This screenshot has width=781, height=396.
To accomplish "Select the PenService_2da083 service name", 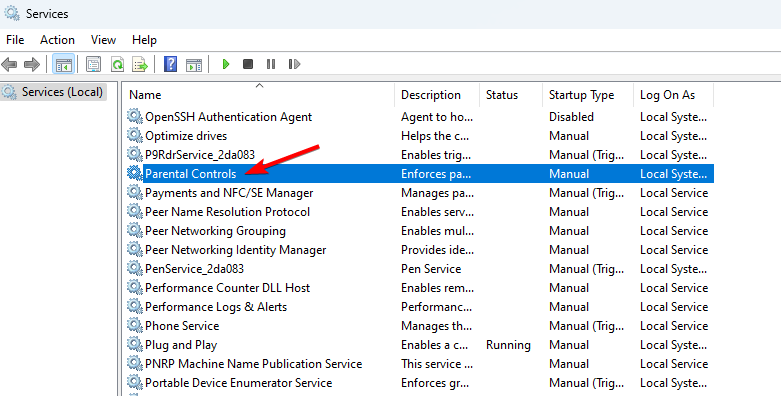I will [194, 268].
